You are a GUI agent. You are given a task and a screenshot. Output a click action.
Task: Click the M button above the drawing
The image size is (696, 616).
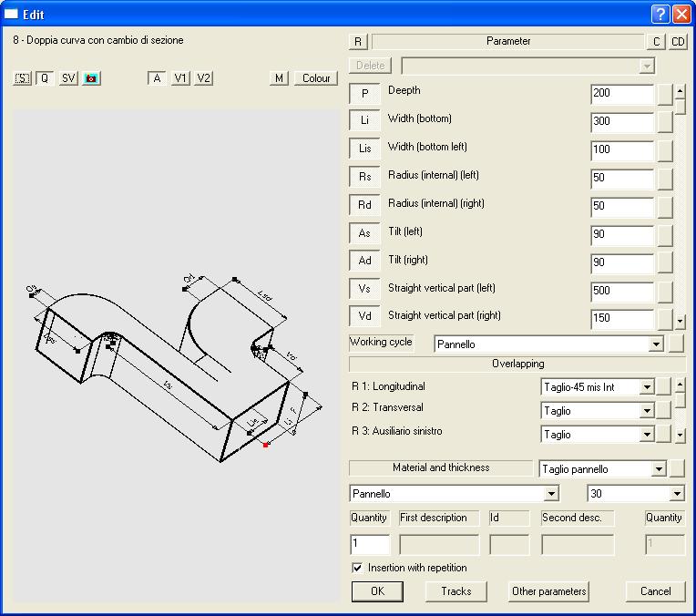(280, 78)
